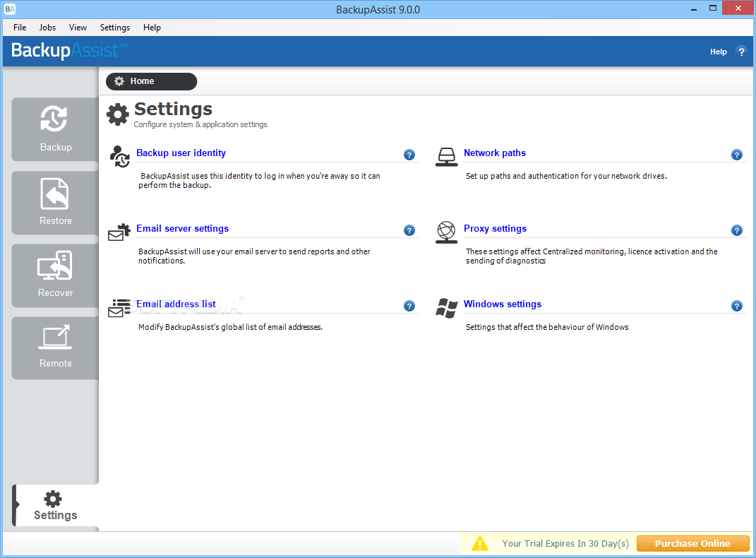
Task: Click the BackupAssist logo
Action: 69,50
